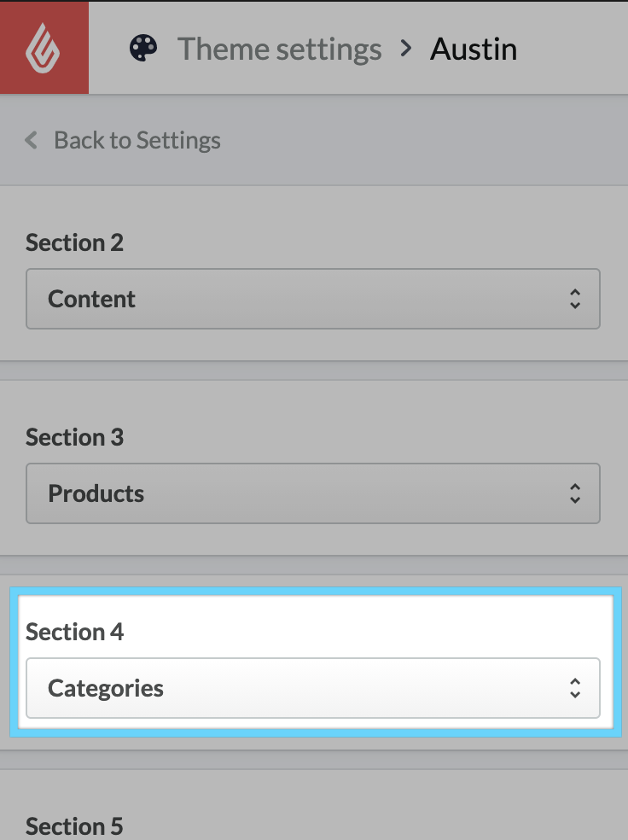Click the back arrow chevron icon
This screenshot has height=840, width=628.
(32, 140)
